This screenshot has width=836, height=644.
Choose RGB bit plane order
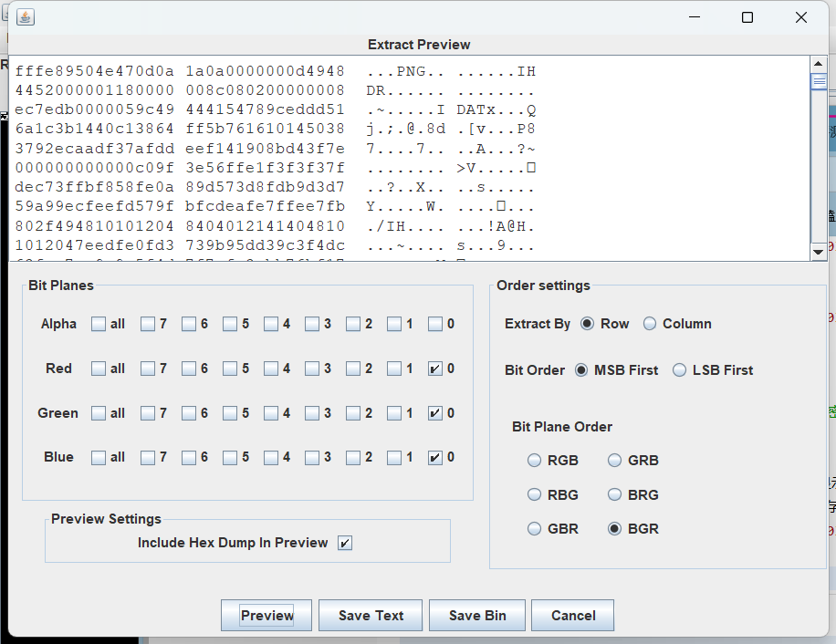coord(534,461)
